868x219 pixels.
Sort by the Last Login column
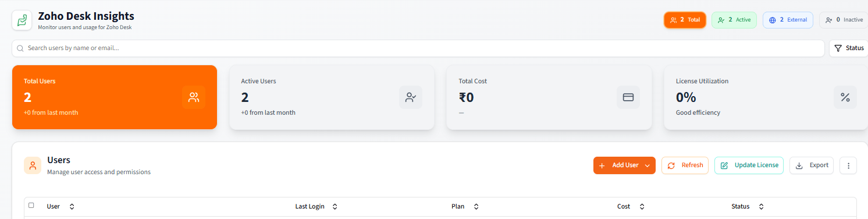(x=316, y=206)
